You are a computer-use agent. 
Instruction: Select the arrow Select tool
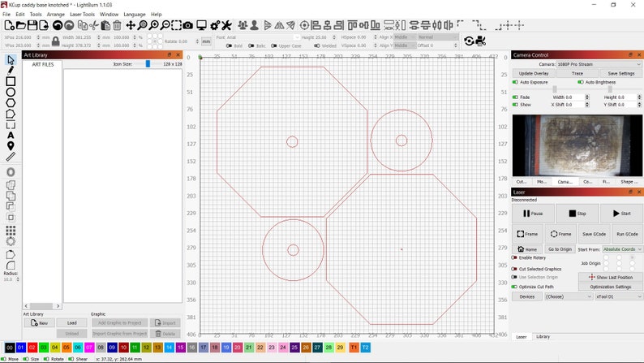point(11,60)
